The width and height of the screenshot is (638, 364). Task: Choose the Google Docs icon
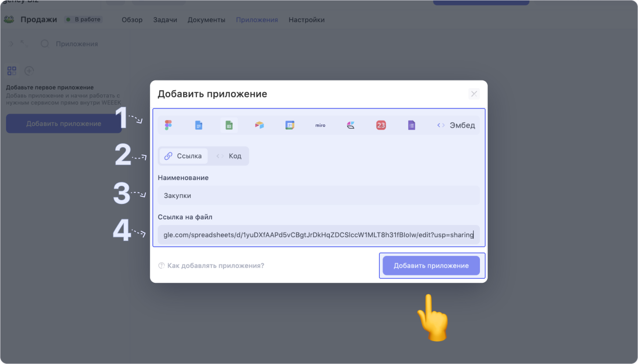[x=198, y=125]
